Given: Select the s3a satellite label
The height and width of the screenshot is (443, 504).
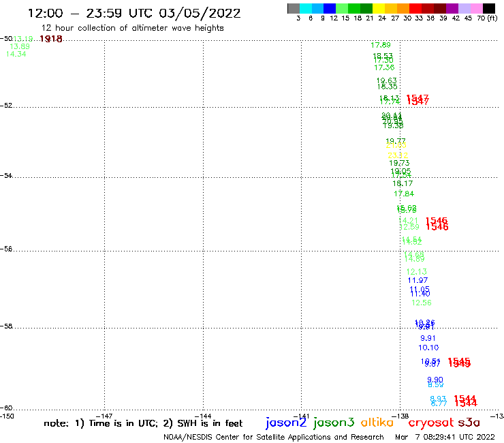Looking at the screenshot, I should pyautogui.click(x=469, y=423).
